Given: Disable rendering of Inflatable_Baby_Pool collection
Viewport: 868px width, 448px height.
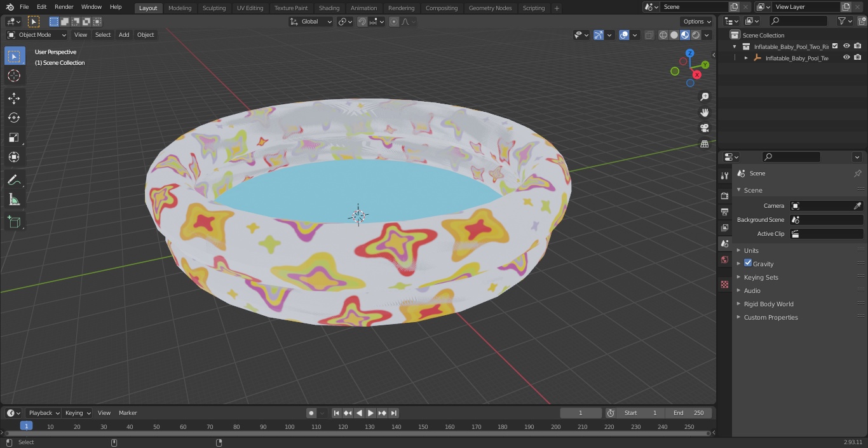Looking at the screenshot, I should (858, 46).
